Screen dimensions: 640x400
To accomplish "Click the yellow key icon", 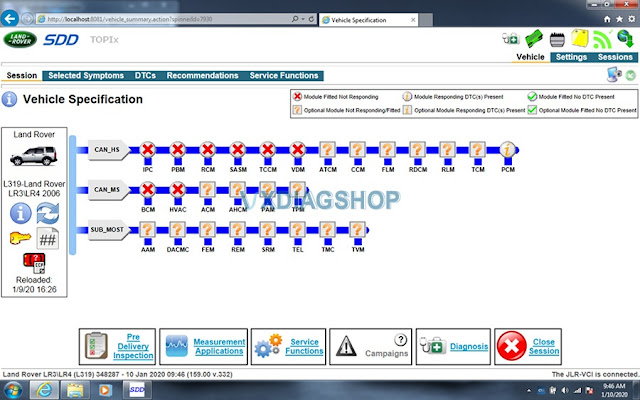I will tap(20, 238).
